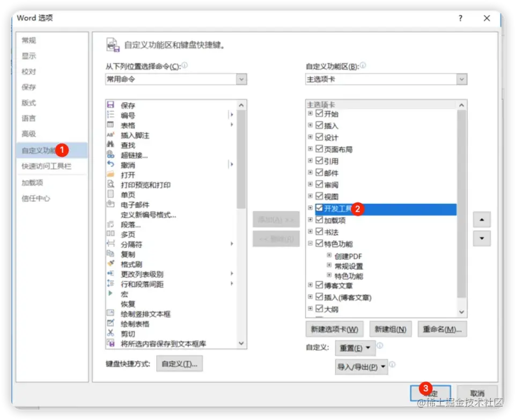Select the 超链接 hyperlink icon
The width and height of the screenshot is (515, 420).
pyautogui.click(x=111, y=154)
